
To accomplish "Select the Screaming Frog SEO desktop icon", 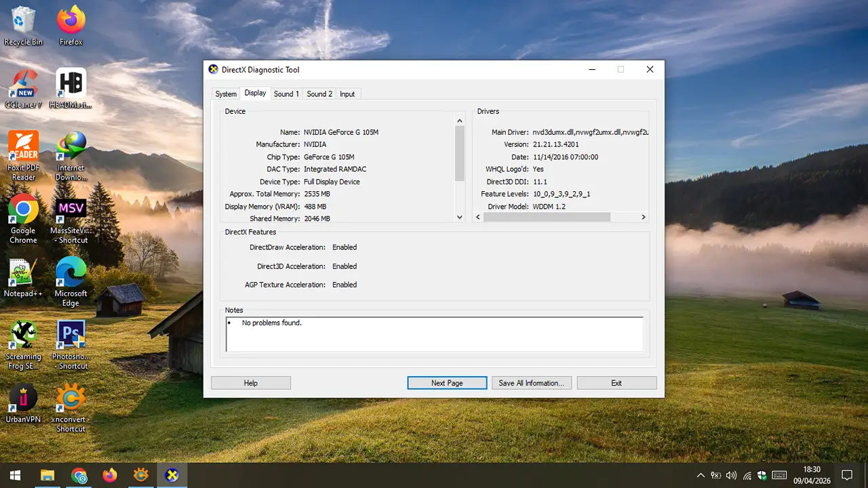I will pos(23,345).
